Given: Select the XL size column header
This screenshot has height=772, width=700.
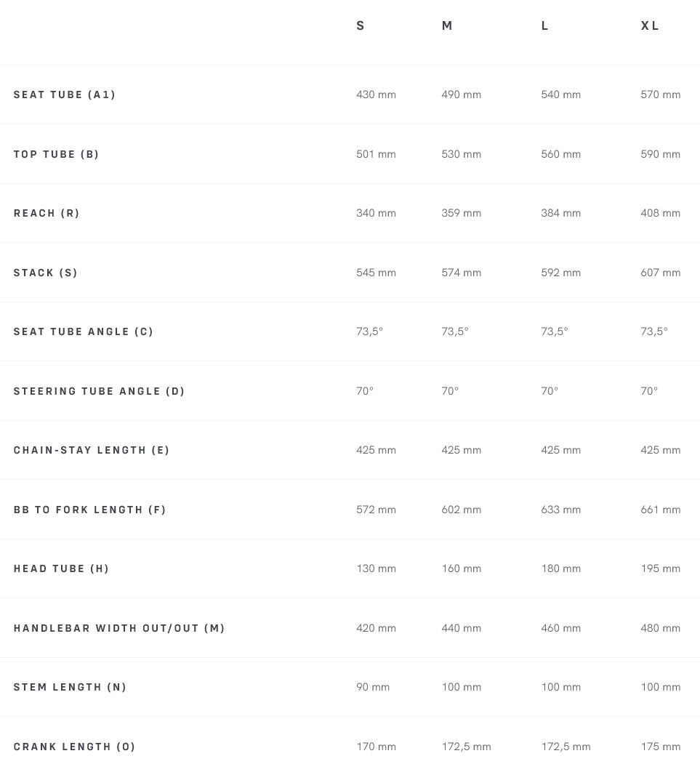Looking at the screenshot, I should [650, 26].
